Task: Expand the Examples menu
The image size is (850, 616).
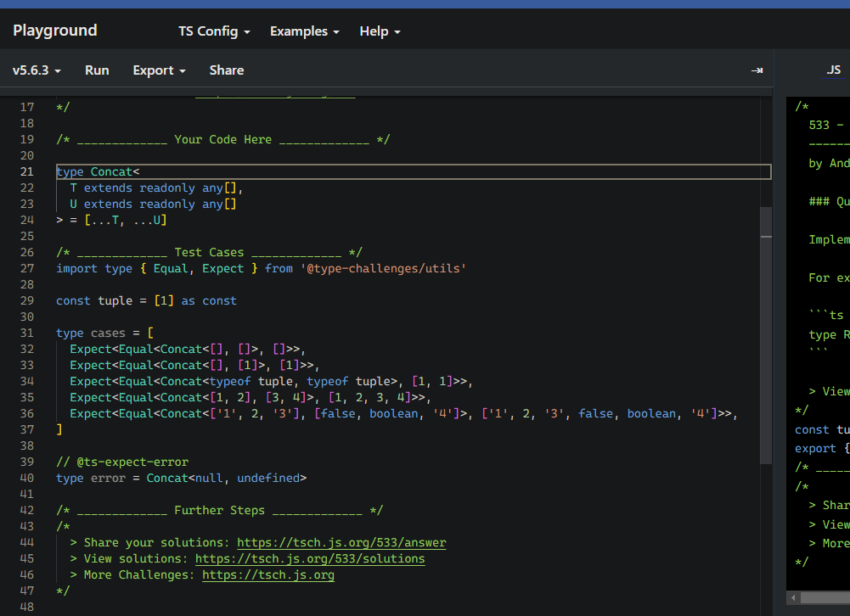Action: [304, 31]
